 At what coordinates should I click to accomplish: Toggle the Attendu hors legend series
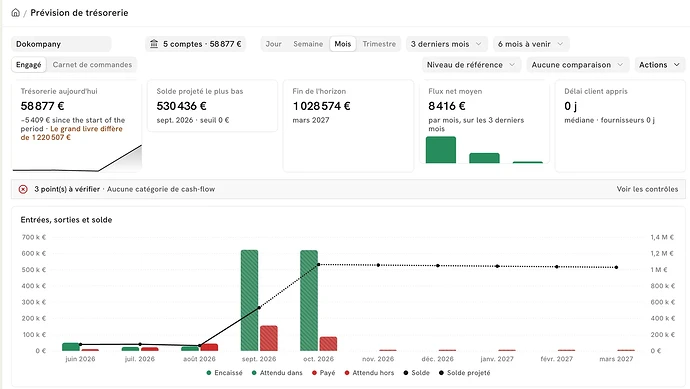369,373
